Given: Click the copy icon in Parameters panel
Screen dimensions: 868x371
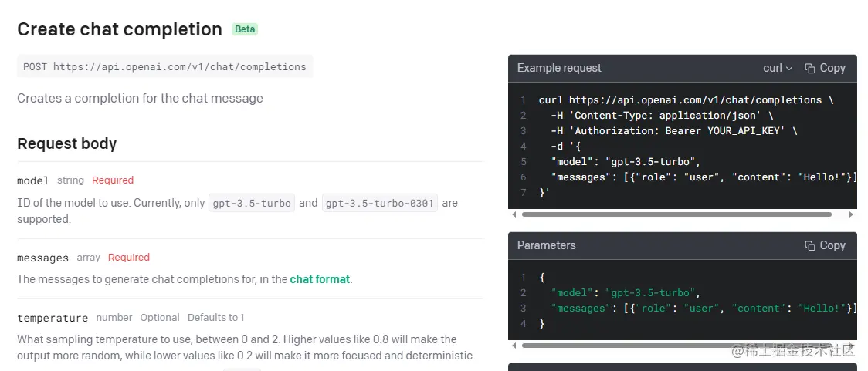Looking at the screenshot, I should pos(810,246).
